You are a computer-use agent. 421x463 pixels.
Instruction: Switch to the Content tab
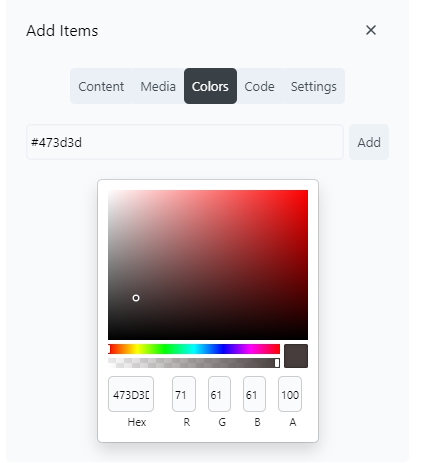coord(101,86)
